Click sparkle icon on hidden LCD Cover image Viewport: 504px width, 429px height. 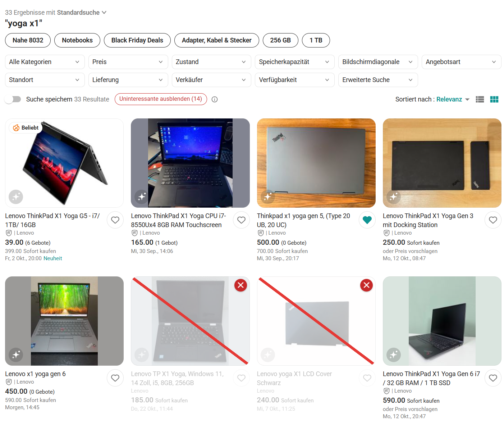[268, 355]
